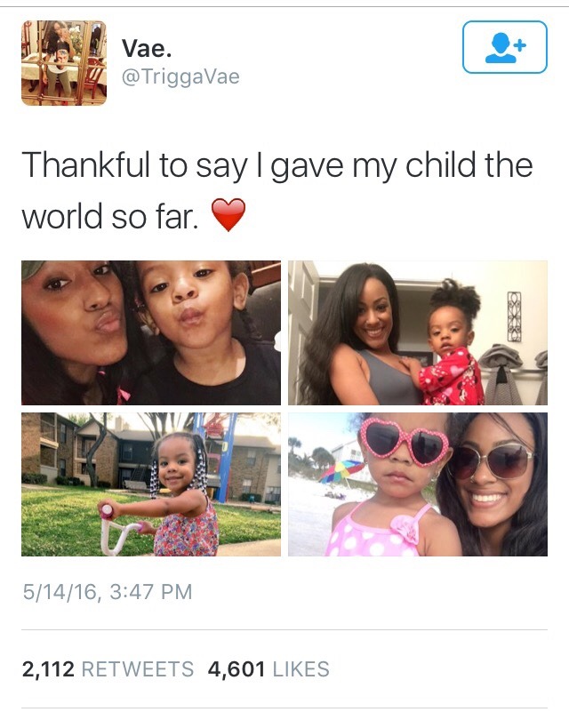
Task: Tap the red heart emoji in tweet
Action: pyautogui.click(x=228, y=214)
